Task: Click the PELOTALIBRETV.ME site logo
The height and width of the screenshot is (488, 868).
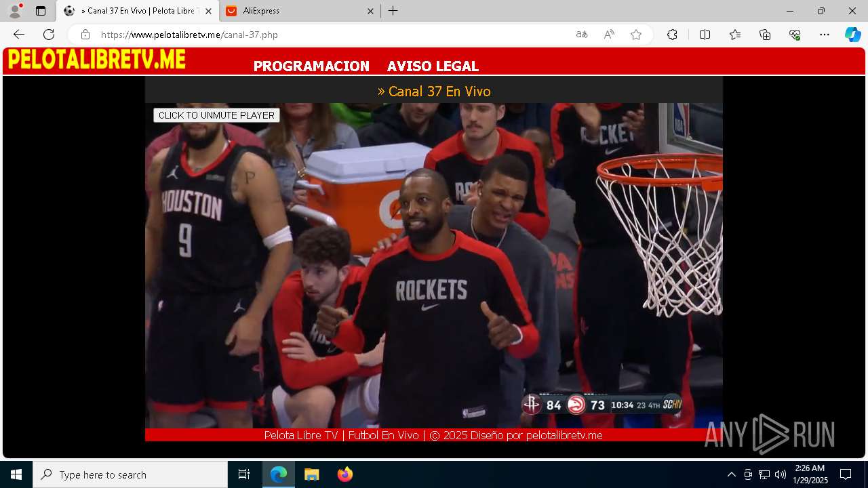Action: (96, 60)
